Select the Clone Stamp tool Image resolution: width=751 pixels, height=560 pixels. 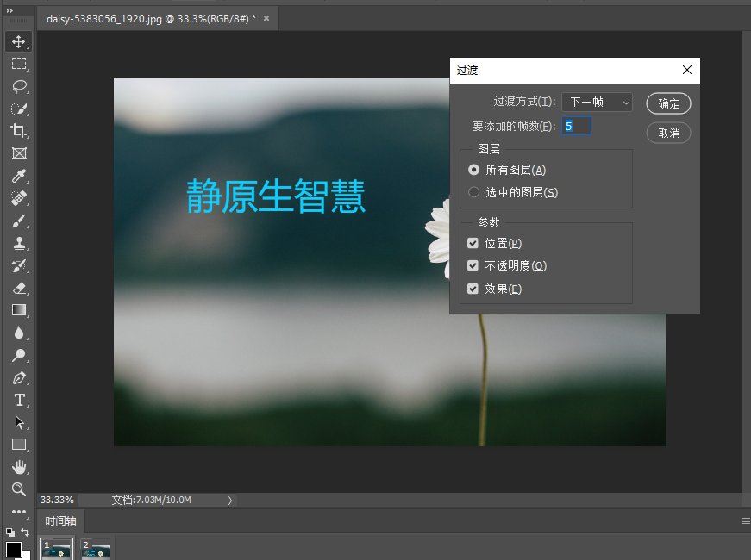coord(19,243)
